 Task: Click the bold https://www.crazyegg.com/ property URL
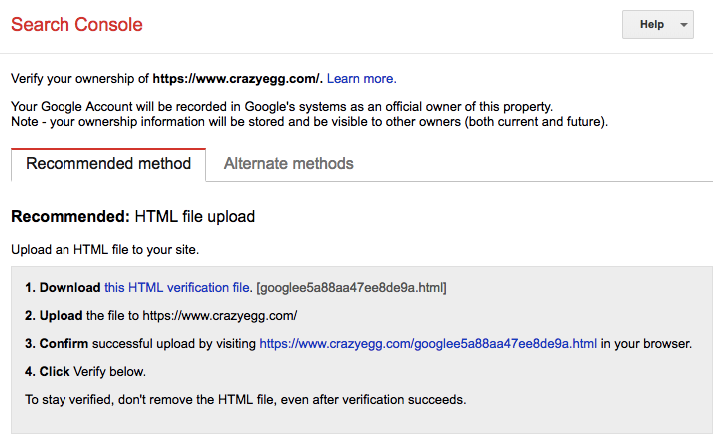click(x=236, y=79)
